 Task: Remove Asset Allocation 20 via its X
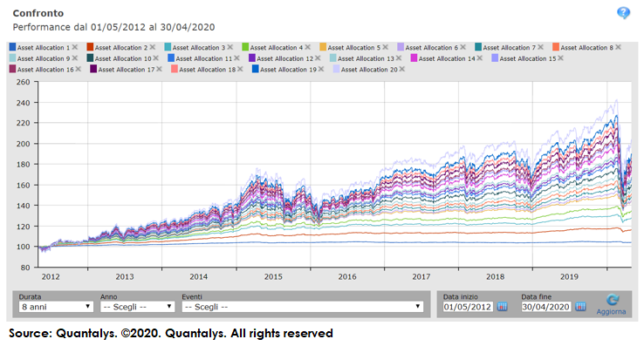point(402,69)
